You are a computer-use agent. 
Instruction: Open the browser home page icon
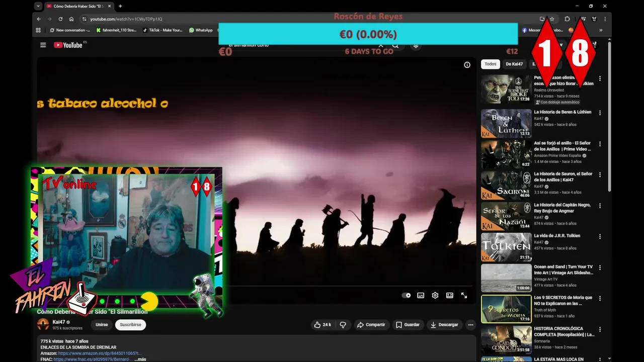71,19
